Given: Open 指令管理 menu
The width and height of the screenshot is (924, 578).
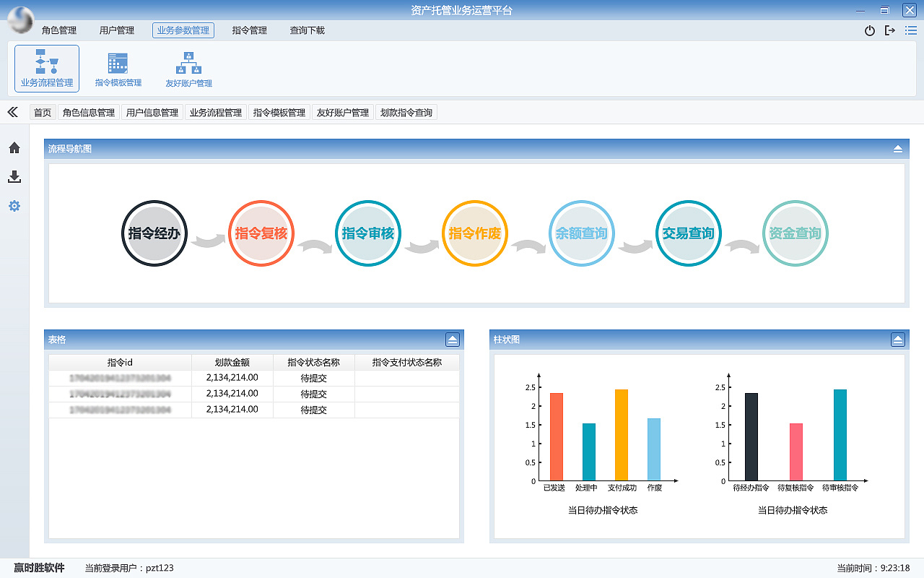Looking at the screenshot, I should [250, 30].
